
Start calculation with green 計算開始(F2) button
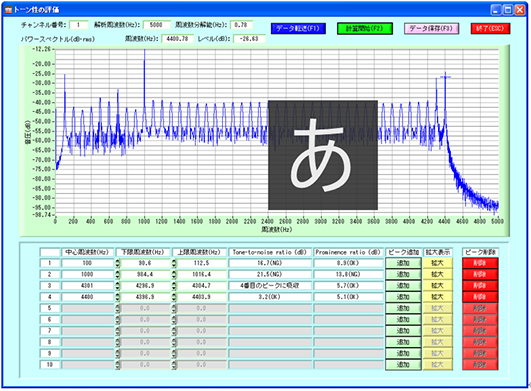pos(365,29)
